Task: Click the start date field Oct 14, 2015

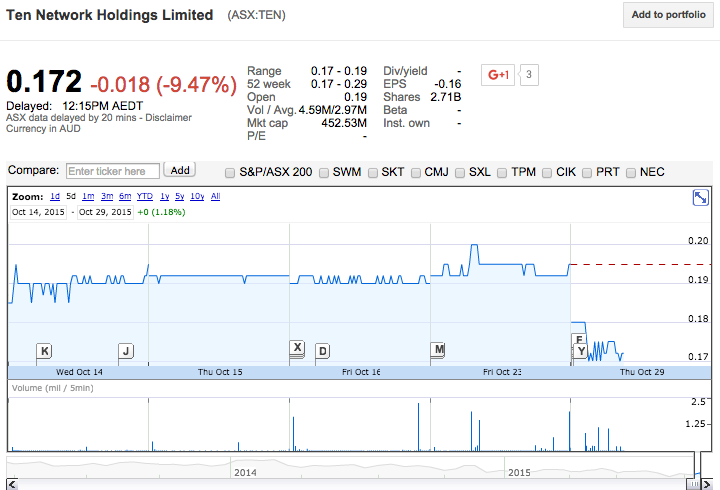Action: point(38,212)
